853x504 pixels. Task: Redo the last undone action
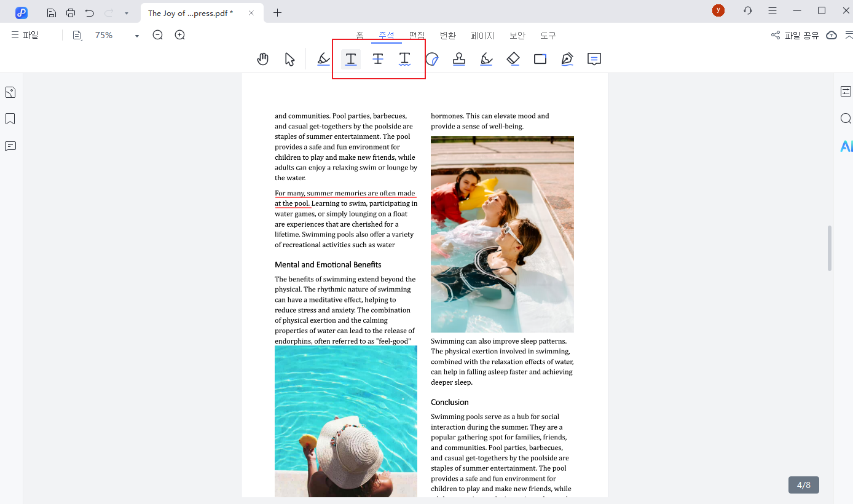point(109,13)
